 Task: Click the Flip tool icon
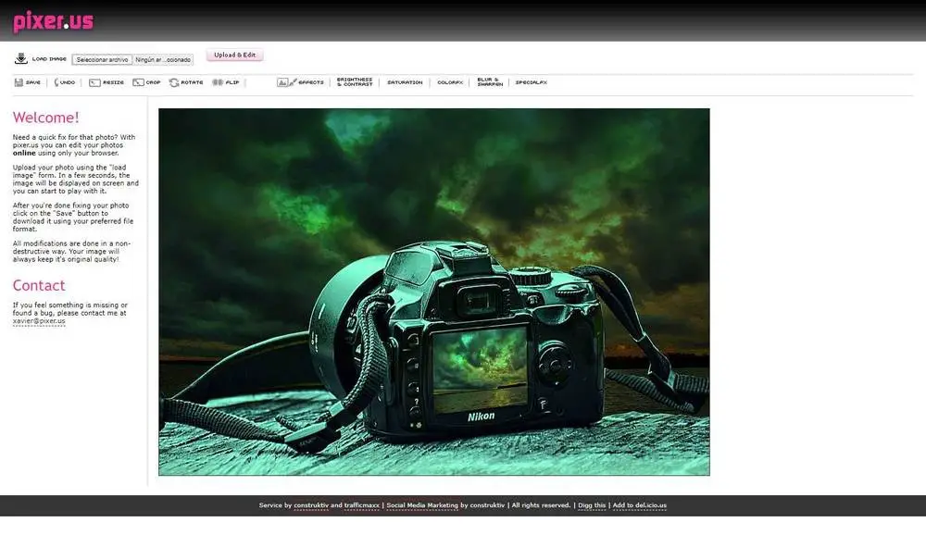[218, 82]
